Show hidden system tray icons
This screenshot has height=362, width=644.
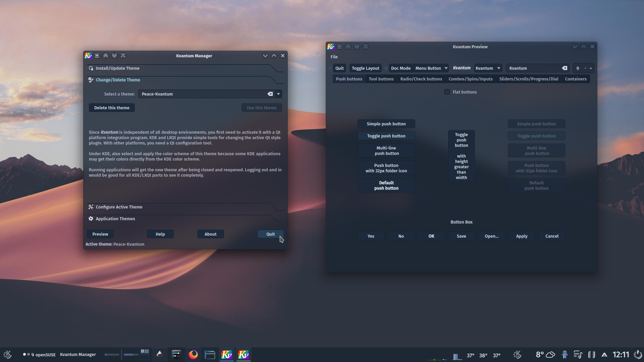click(x=604, y=355)
